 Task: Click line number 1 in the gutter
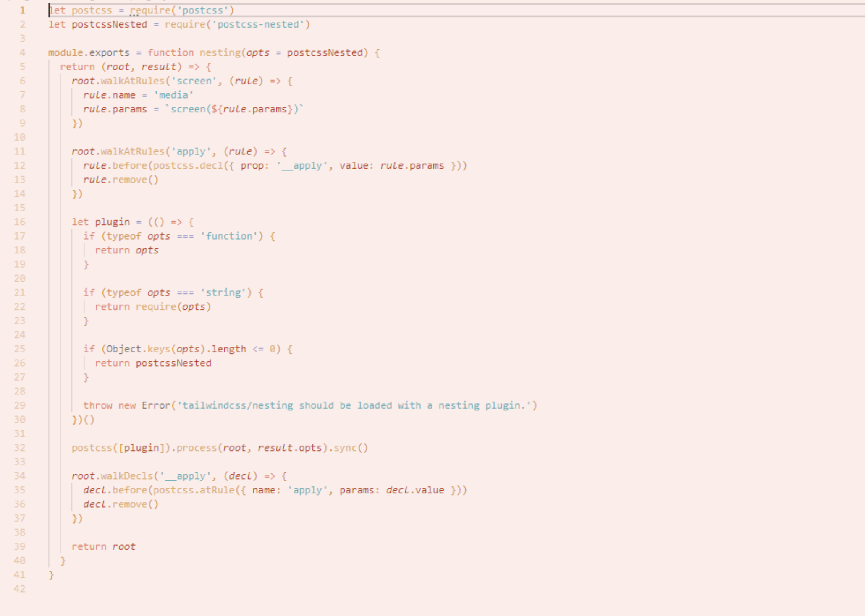coord(22,10)
